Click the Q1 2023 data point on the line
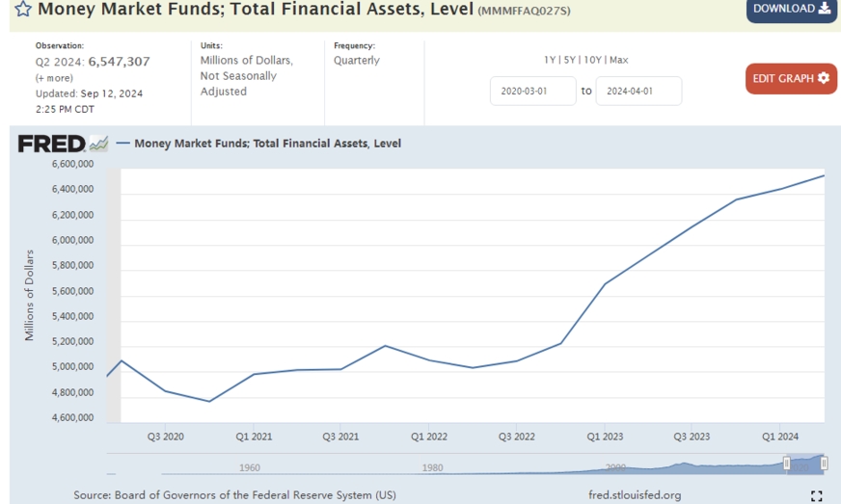The image size is (841, 504). 605,283
